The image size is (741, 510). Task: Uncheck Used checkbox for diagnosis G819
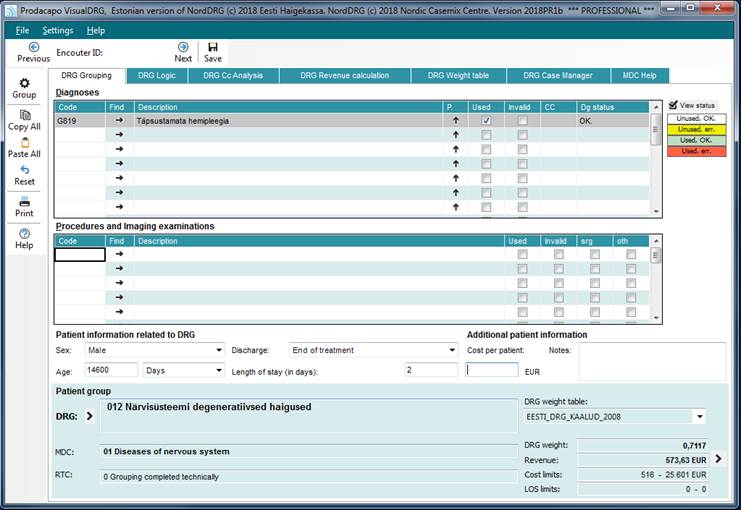pos(486,120)
